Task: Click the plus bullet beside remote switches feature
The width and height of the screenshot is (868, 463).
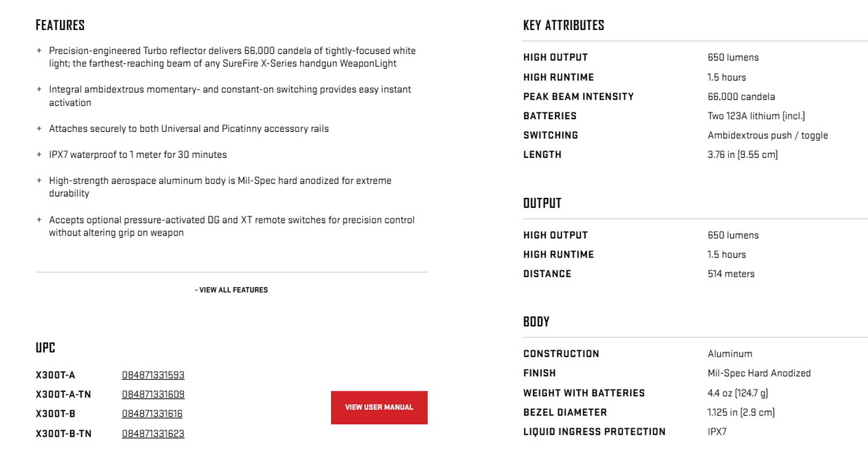Action: tap(39, 220)
